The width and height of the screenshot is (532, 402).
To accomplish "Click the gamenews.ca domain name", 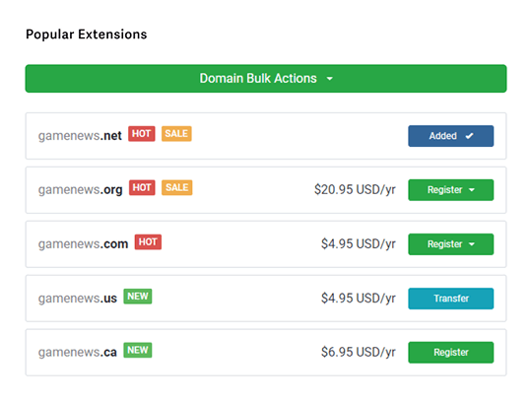I will point(78,352).
